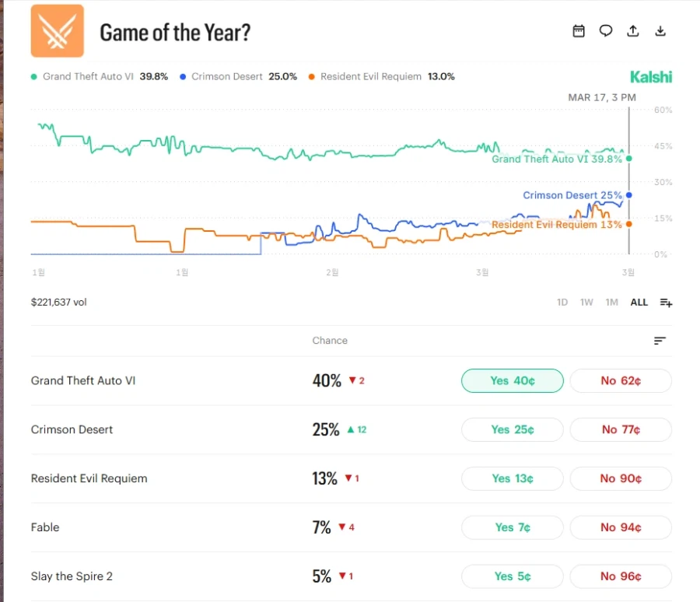
Task: Click No 77¢ for Crimson Desert
Action: click(620, 429)
